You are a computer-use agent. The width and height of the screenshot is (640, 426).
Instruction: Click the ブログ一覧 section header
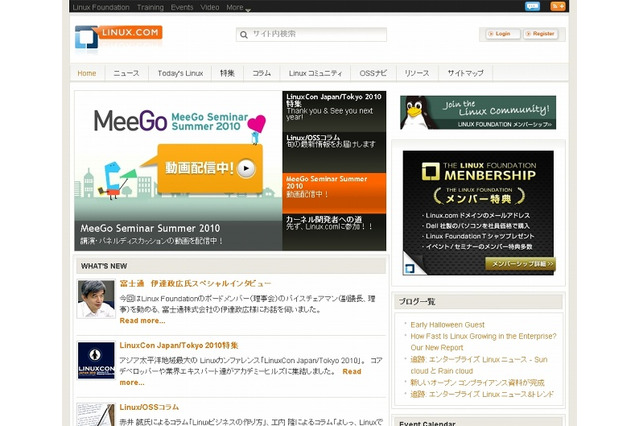click(478, 302)
